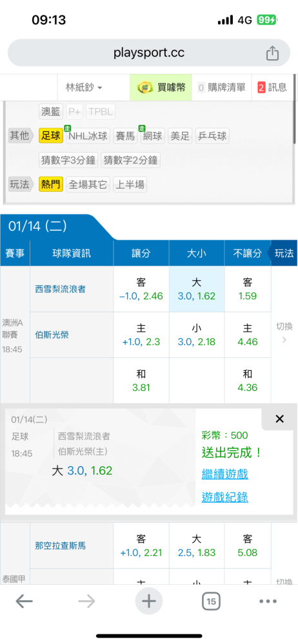Select the 全場其它 play type
The width and height of the screenshot is (298, 644).
(x=88, y=184)
